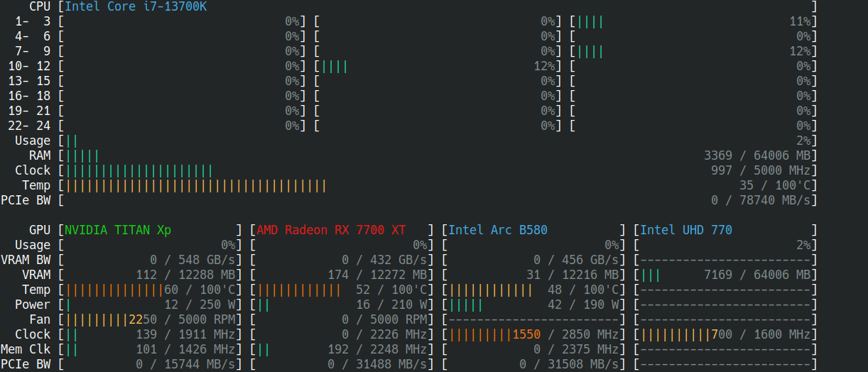Click the PCIe value 0 / 15744 MB/s

tap(185, 364)
